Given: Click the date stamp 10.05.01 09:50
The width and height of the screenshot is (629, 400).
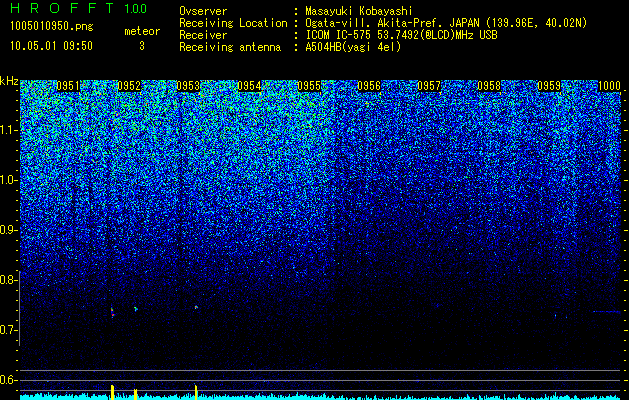Looking at the screenshot, I should tap(51, 46).
